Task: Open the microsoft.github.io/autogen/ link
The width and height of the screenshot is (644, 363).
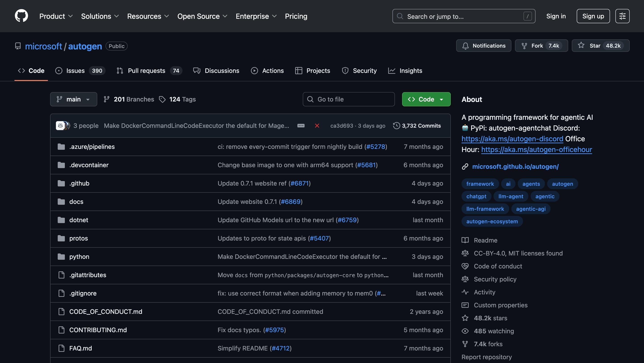Action: point(516,166)
